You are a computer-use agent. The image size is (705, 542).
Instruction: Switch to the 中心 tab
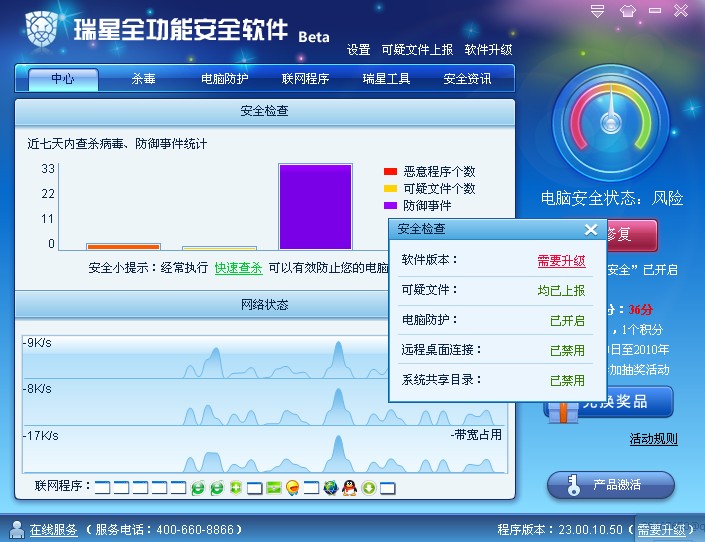(63, 79)
